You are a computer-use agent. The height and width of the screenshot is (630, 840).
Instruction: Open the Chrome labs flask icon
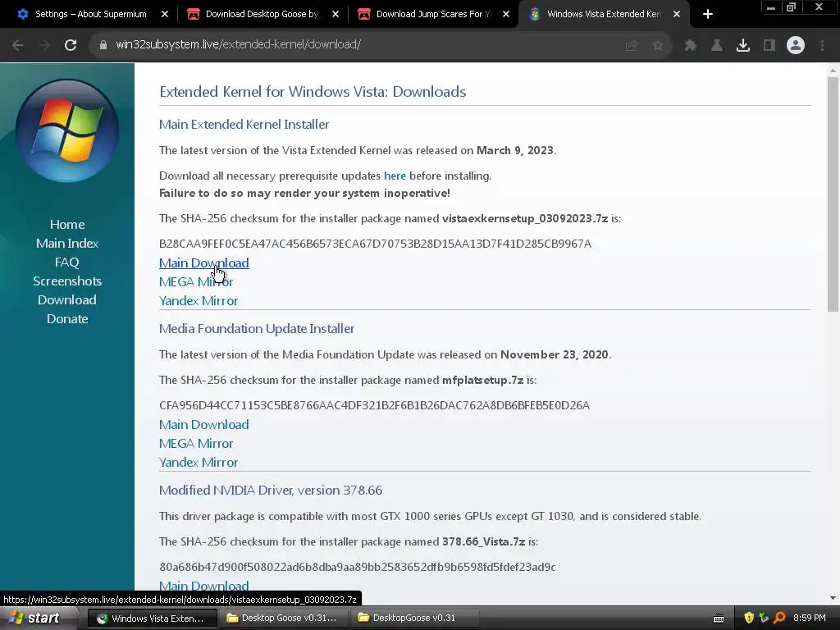(x=717, y=46)
